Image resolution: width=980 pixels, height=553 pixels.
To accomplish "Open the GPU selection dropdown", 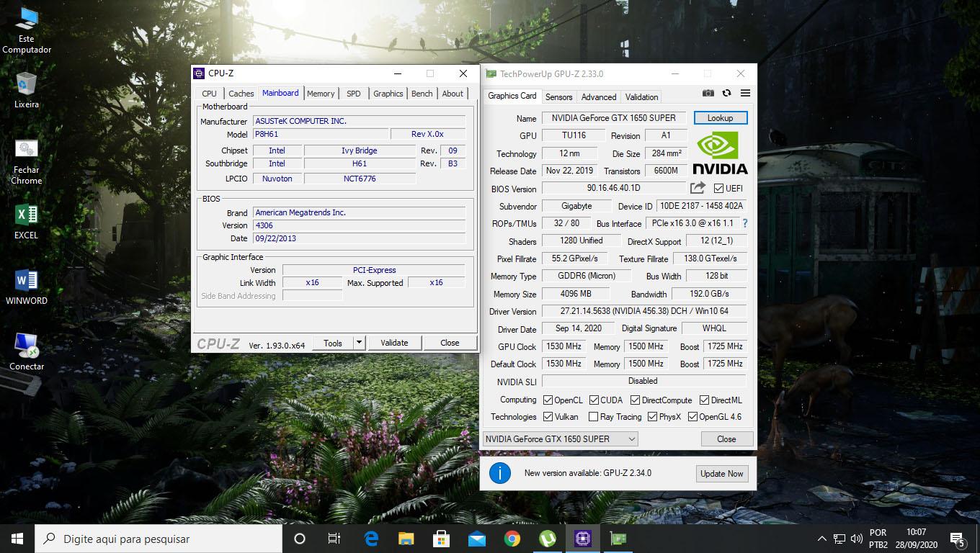I will point(560,439).
